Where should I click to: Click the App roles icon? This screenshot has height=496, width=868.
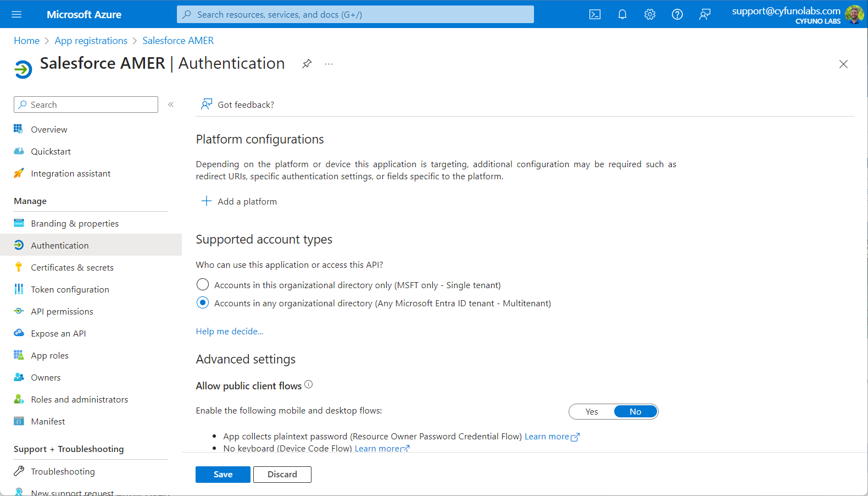19,355
